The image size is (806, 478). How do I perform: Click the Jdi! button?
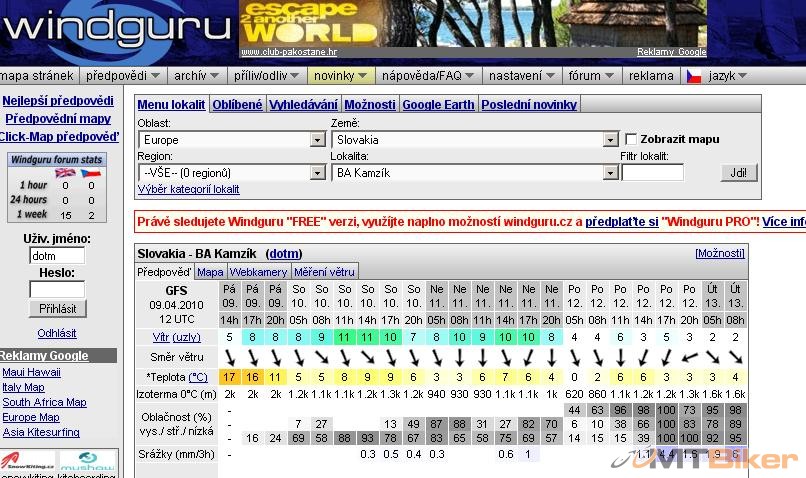738,173
